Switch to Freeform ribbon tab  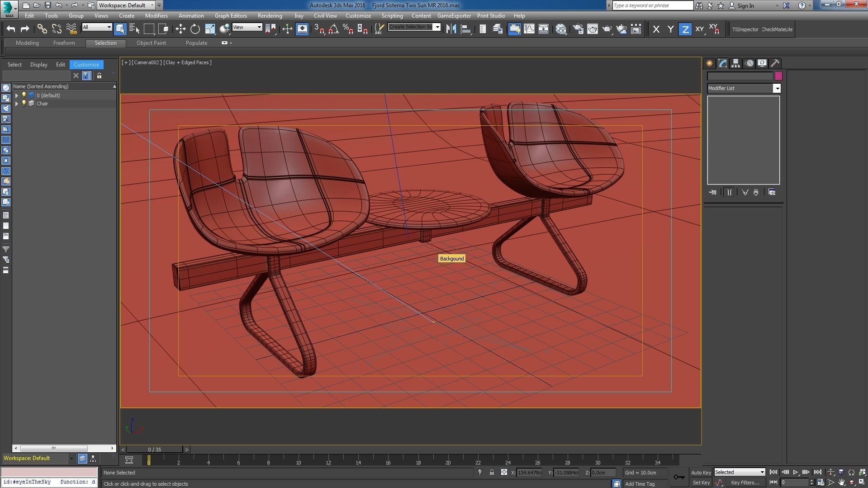(64, 43)
